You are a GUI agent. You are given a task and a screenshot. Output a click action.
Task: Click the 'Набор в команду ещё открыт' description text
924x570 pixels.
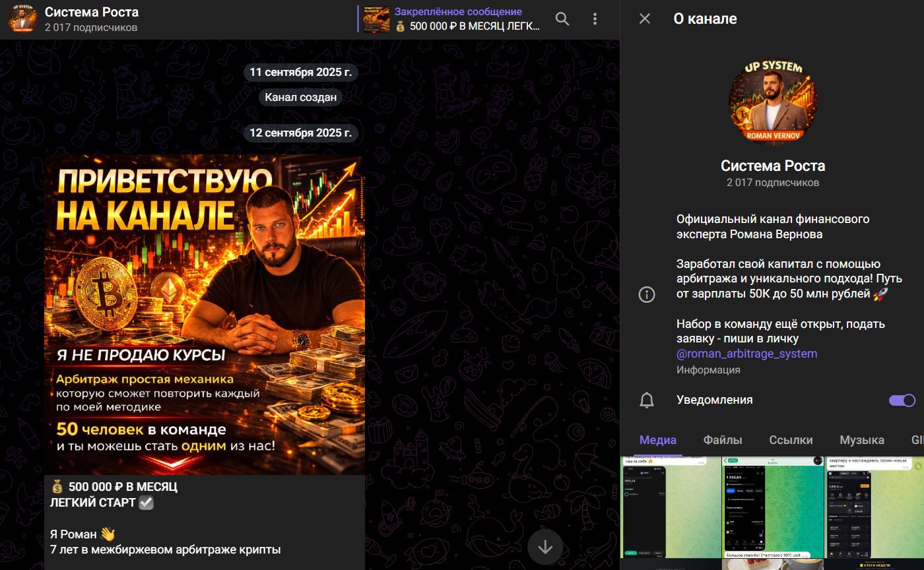point(781,331)
